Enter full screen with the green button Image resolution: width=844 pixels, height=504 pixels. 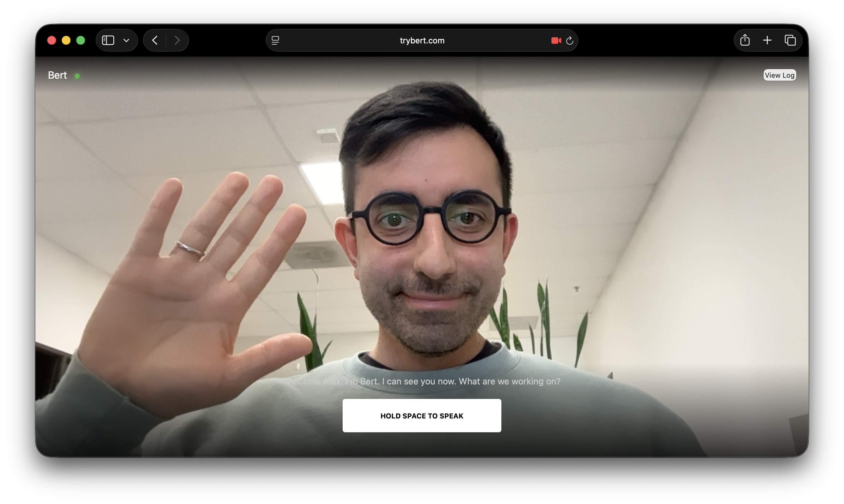tap(81, 40)
